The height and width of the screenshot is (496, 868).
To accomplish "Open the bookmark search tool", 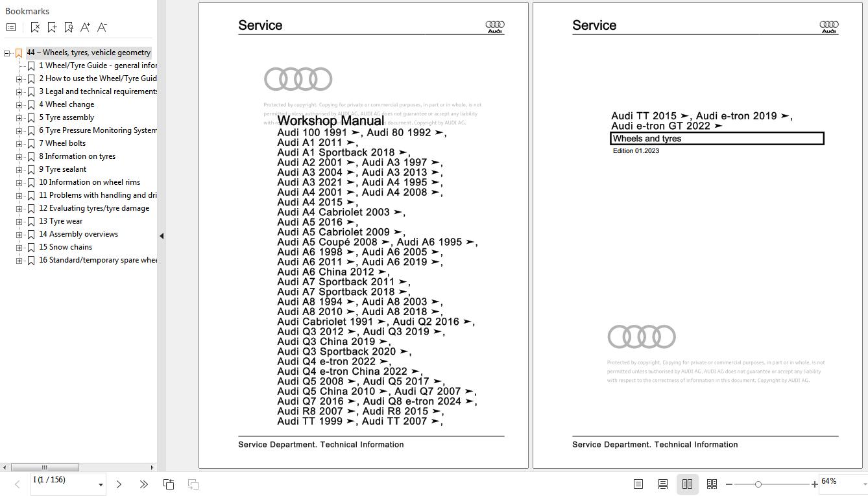I will [x=68, y=27].
